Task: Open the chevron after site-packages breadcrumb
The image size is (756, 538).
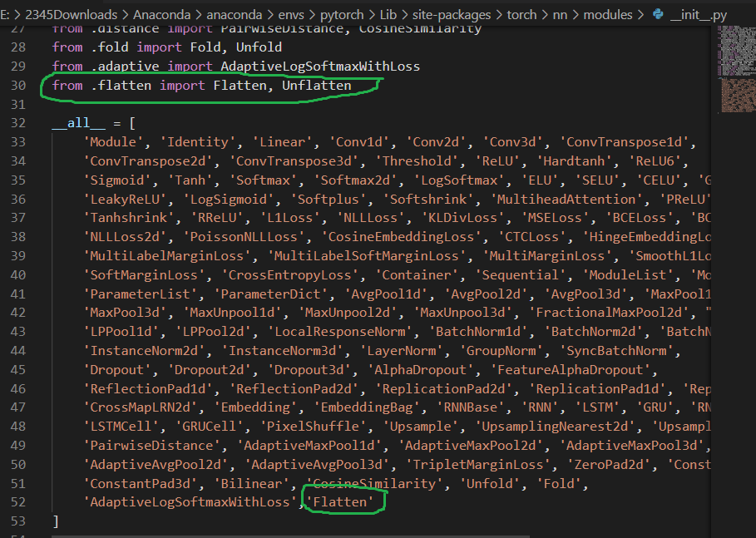Action: [500, 14]
